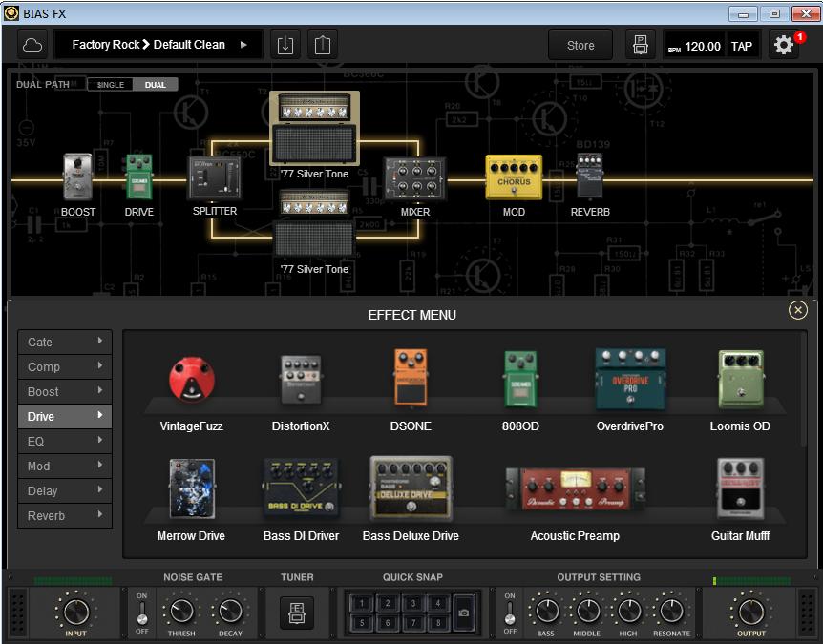Expand the Mod effects category

64,466
